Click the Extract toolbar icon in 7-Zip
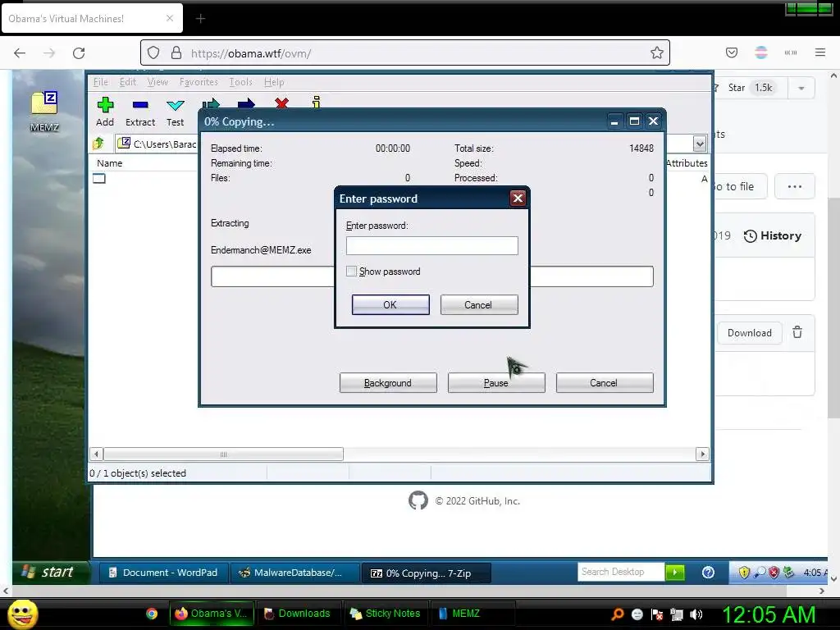Viewport: 840px width, 630px height. 140,105
